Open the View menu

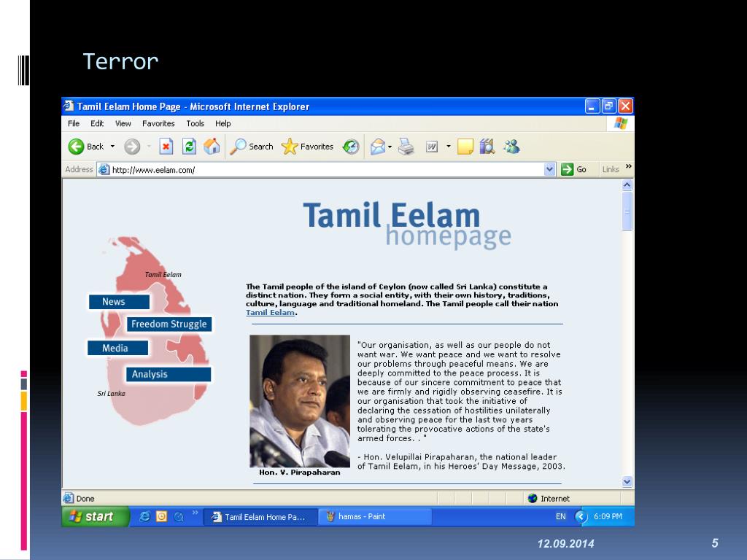tap(123, 124)
